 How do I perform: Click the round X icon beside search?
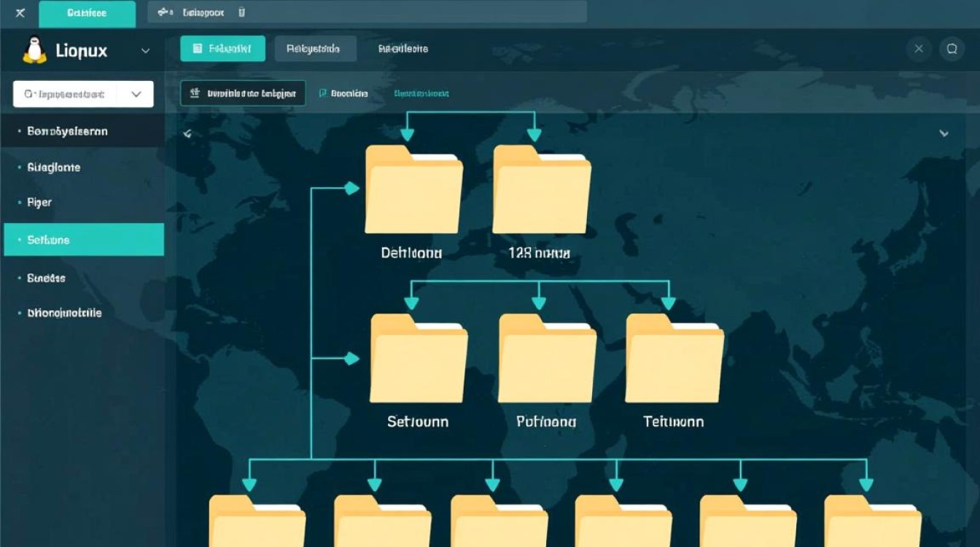[x=919, y=49]
